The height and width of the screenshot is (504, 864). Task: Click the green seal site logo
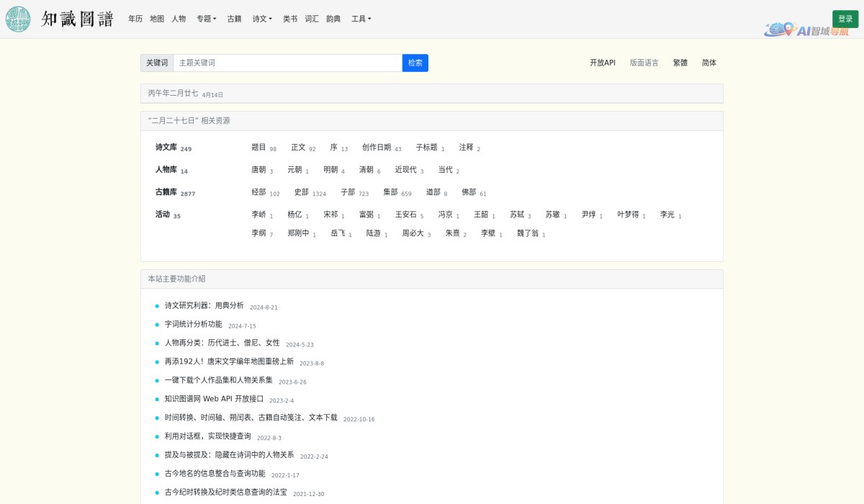point(18,19)
